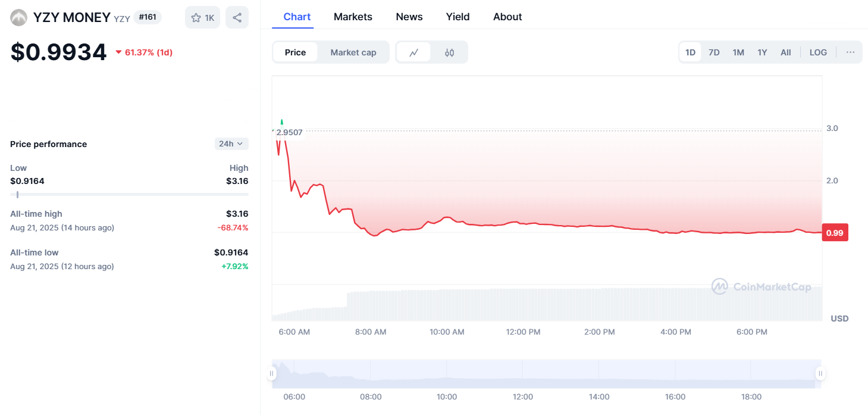This screenshot has width=868, height=415.
Task: Toggle chart to Price view
Action: [x=295, y=52]
